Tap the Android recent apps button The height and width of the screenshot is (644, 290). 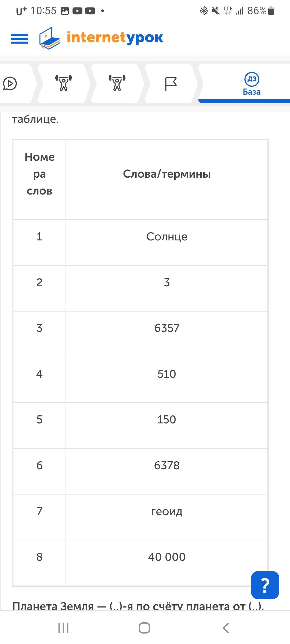tap(63, 628)
